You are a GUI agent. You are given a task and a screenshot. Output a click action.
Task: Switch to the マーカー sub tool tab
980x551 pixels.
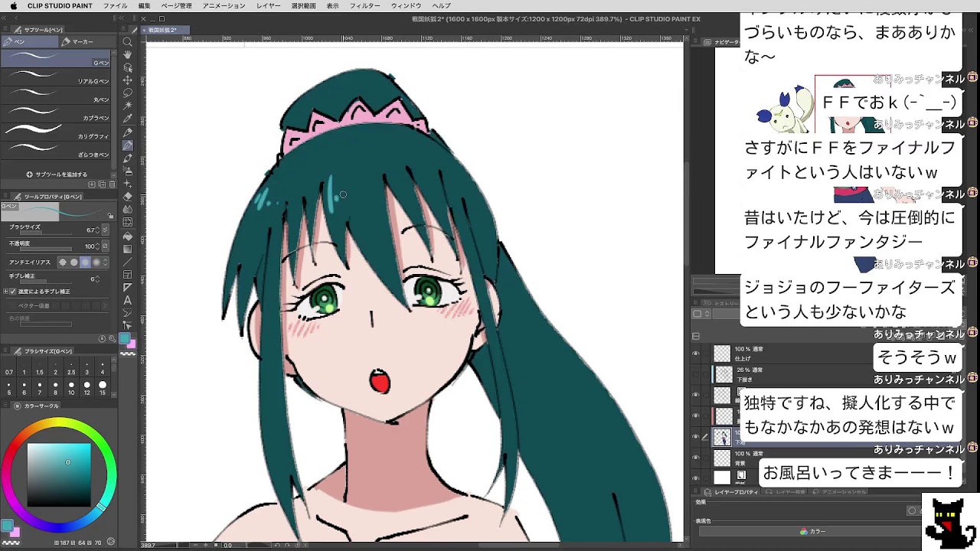coord(77,41)
